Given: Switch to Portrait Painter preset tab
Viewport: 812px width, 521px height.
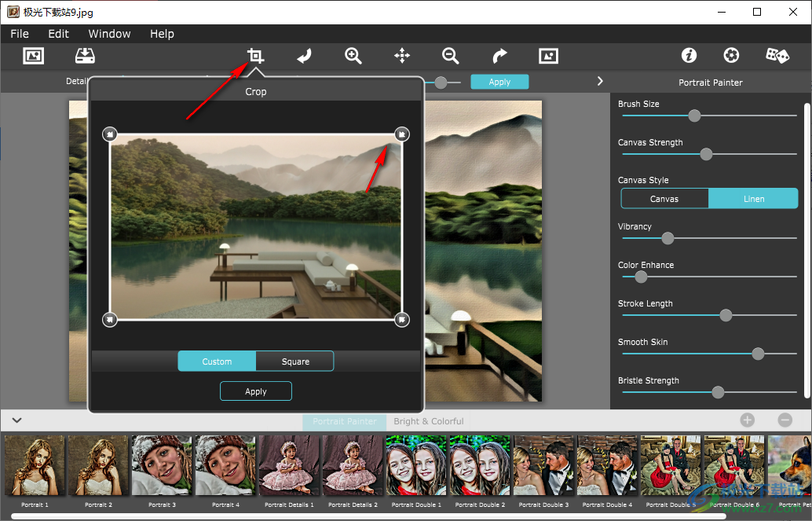Looking at the screenshot, I should click(345, 421).
